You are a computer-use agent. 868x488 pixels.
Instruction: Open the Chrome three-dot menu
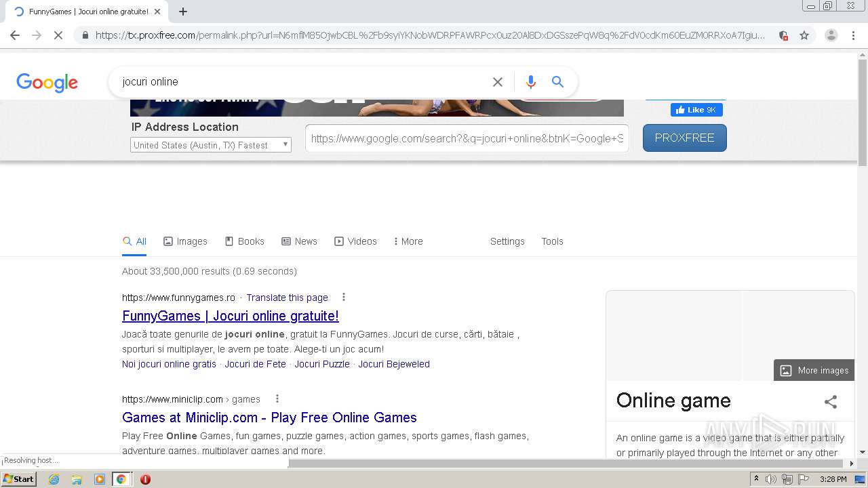click(854, 35)
